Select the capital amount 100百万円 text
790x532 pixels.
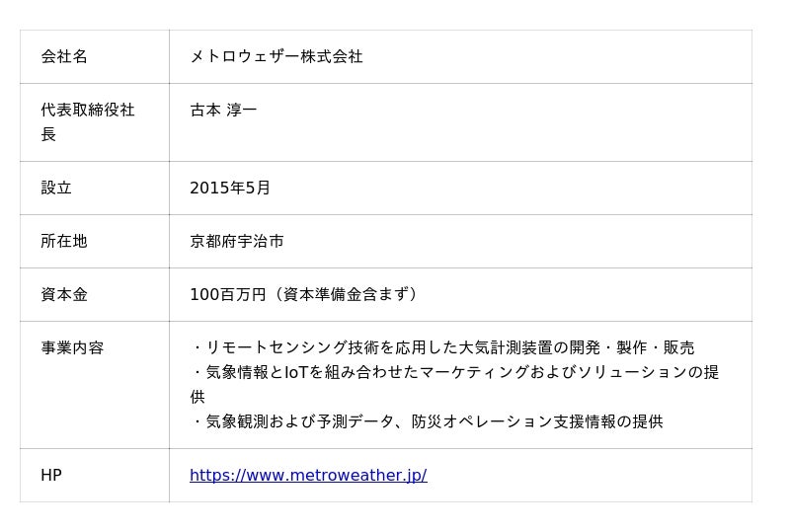228,294
